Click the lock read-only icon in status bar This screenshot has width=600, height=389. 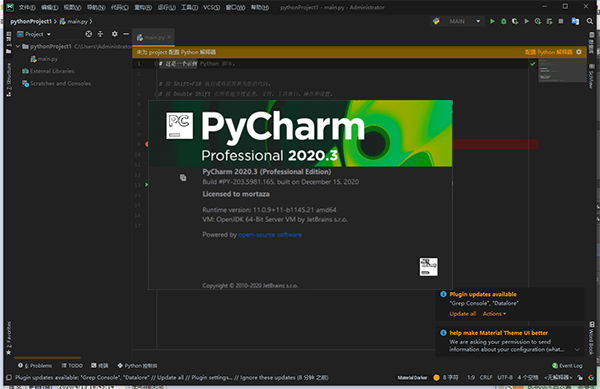tap(580, 378)
